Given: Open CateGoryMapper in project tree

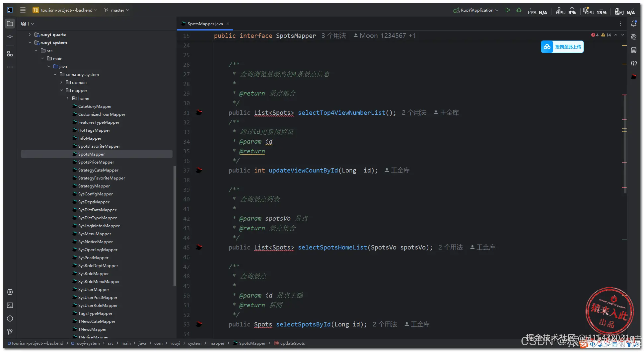Looking at the screenshot, I should tap(95, 106).
